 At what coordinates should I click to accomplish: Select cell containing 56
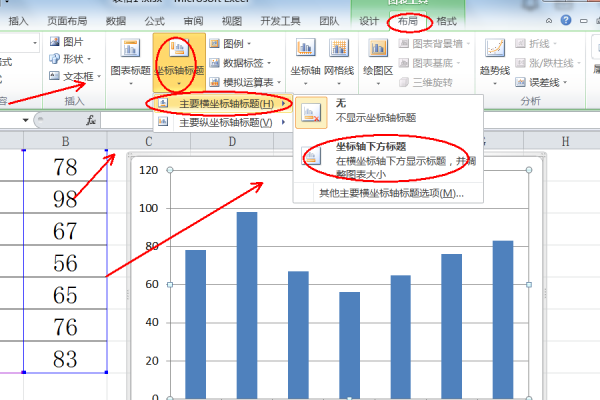[65, 261]
